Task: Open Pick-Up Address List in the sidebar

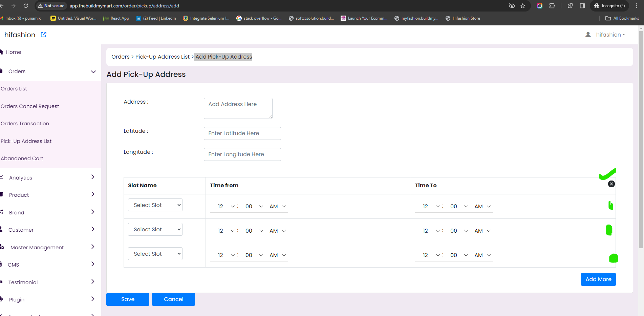Action: point(26,141)
